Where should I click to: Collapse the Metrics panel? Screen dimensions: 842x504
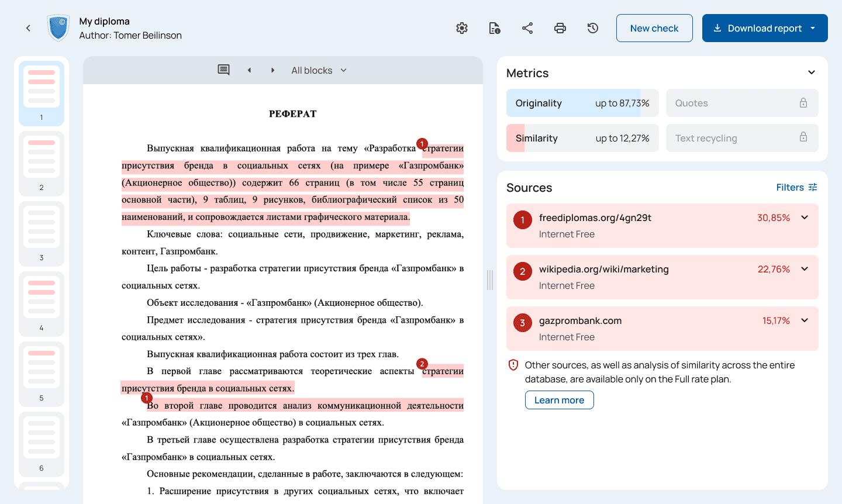coord(812,73)
